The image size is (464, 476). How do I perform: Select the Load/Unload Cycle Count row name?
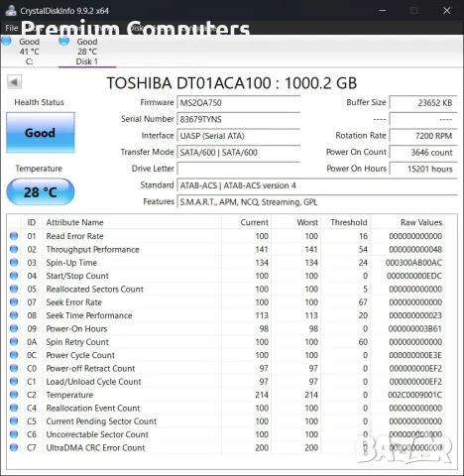point(93,382)
